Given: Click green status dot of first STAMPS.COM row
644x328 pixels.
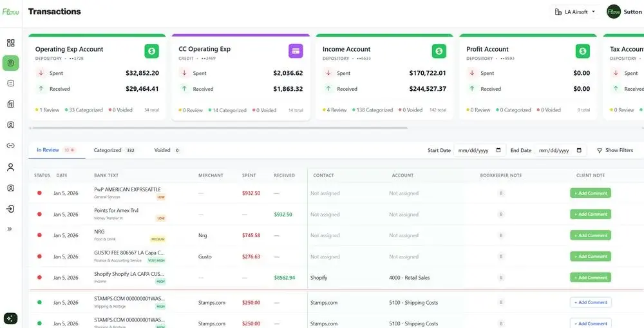Looking at the screenshot, I should (x=39, y=302).
